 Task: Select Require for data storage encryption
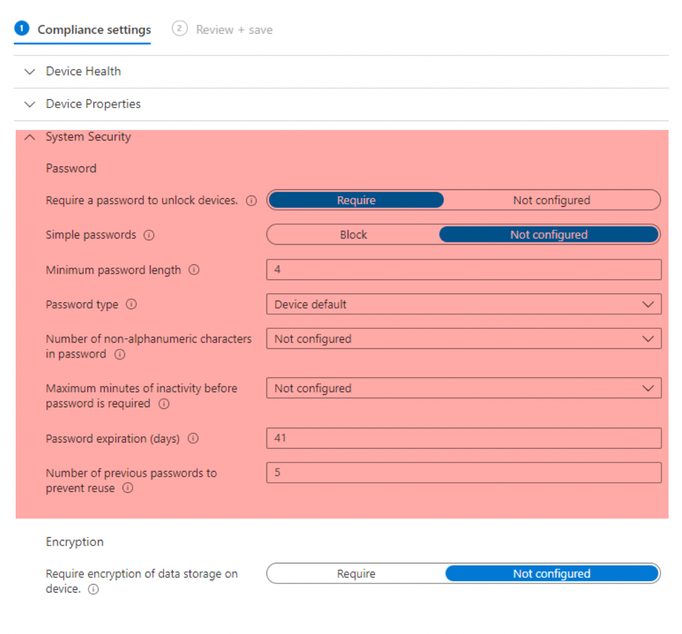pos(356,574)
